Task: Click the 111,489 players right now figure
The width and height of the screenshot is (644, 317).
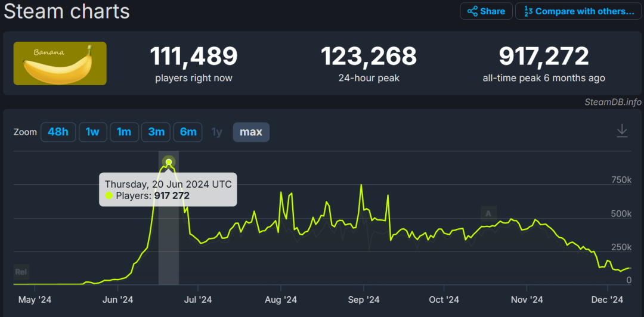Action: click(x=193, y=57)
